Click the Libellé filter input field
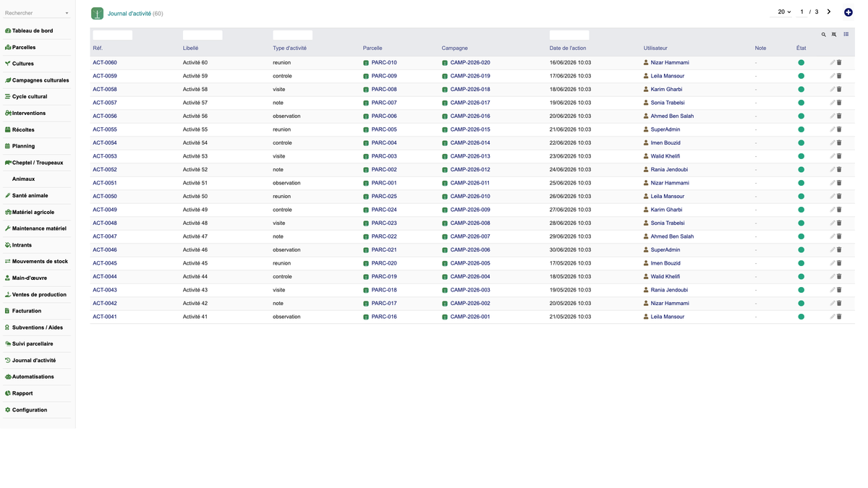This screenshot has width=868, height=488. (x=203, y=35)
